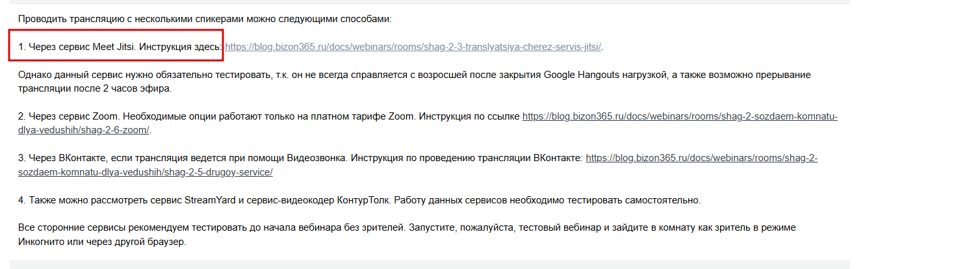Viewport: 980px width, 269px height.
Task: Click the paragraph starting 'Однако данный сервис'
Action: pyautogui.click(x=415, y=81)
